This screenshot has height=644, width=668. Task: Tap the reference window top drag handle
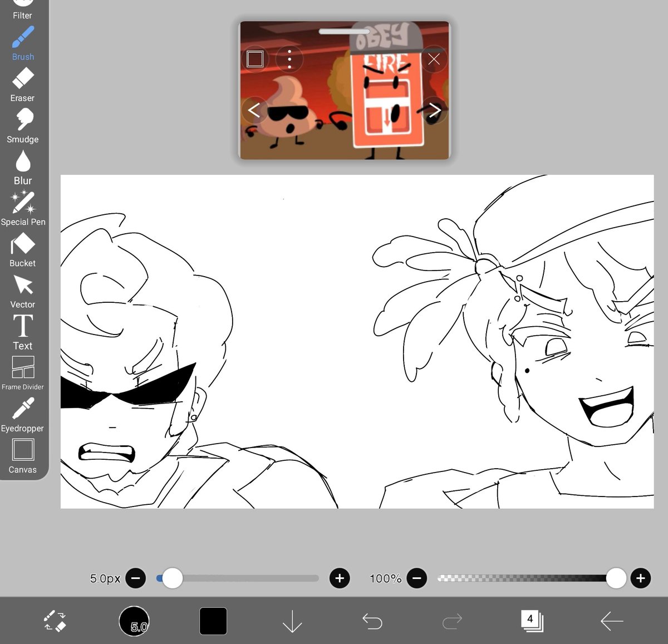pyautogui.click(x=344, y=32)
